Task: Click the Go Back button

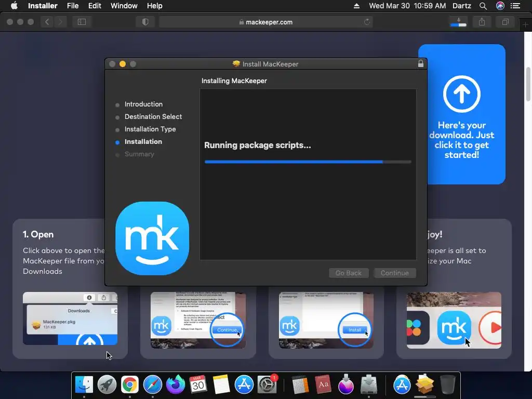Action: (349, 273)
